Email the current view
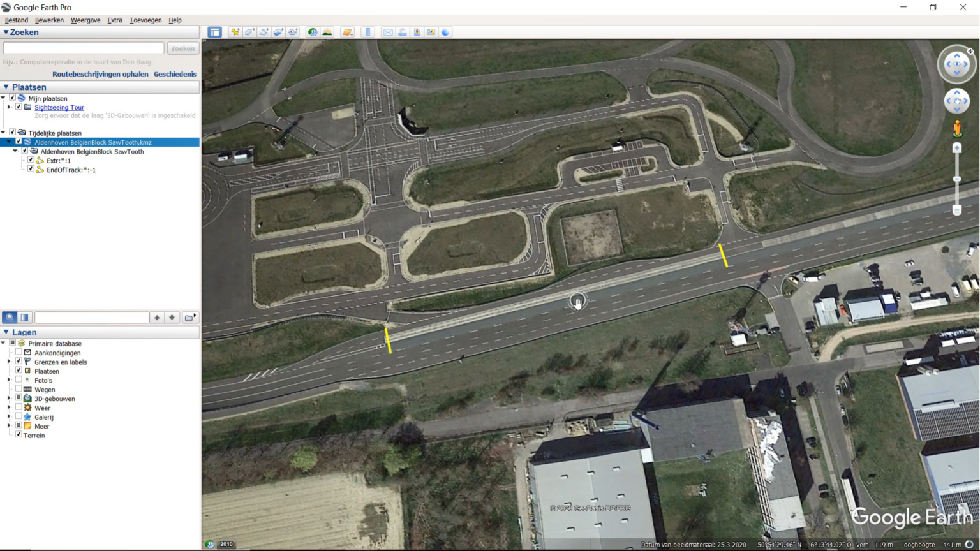The width and height of the screenshot is (980, 551). pos(388,32)
